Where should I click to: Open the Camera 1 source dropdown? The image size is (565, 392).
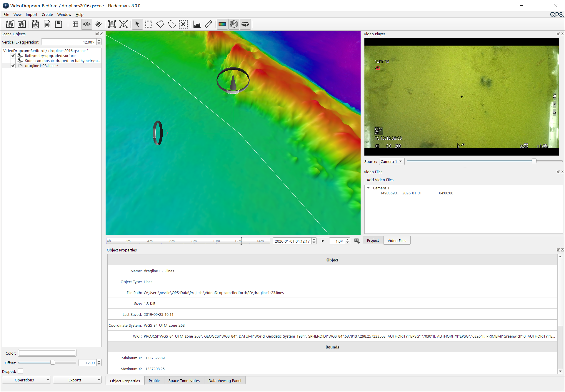coord(391,161)
